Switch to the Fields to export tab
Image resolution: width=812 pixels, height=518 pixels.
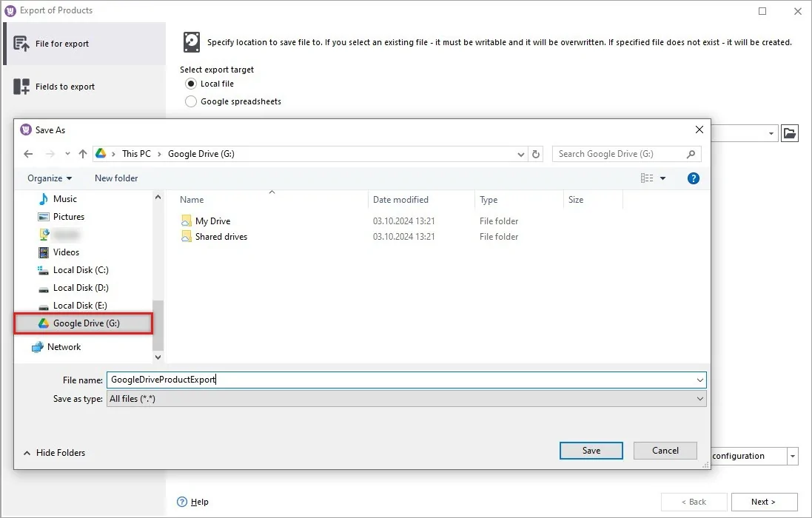(x=64, y=86)
